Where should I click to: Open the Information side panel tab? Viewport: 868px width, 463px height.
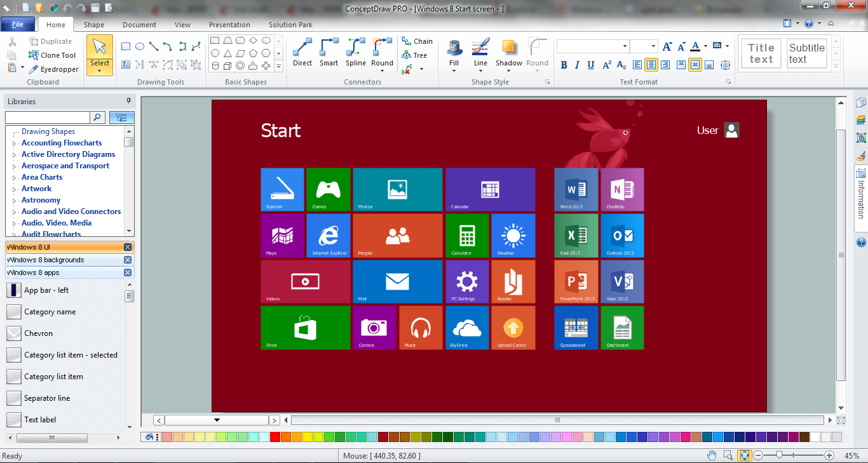click(861, 199)
